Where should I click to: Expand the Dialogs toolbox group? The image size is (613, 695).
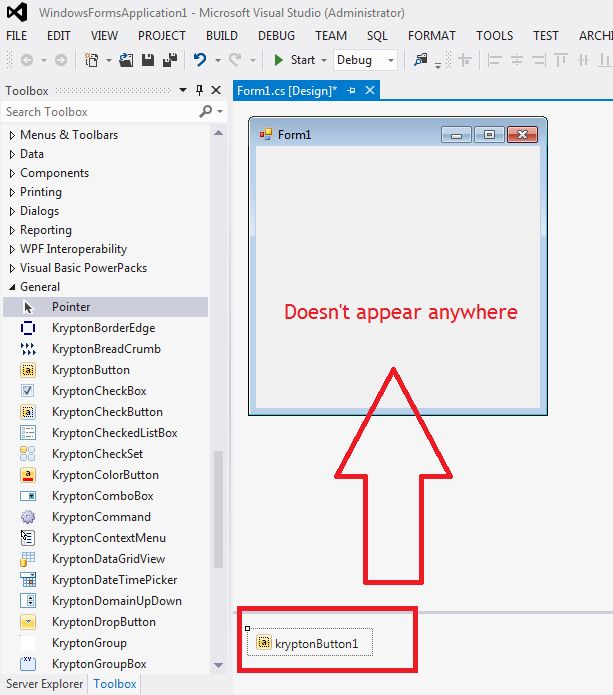click(12, 211)
